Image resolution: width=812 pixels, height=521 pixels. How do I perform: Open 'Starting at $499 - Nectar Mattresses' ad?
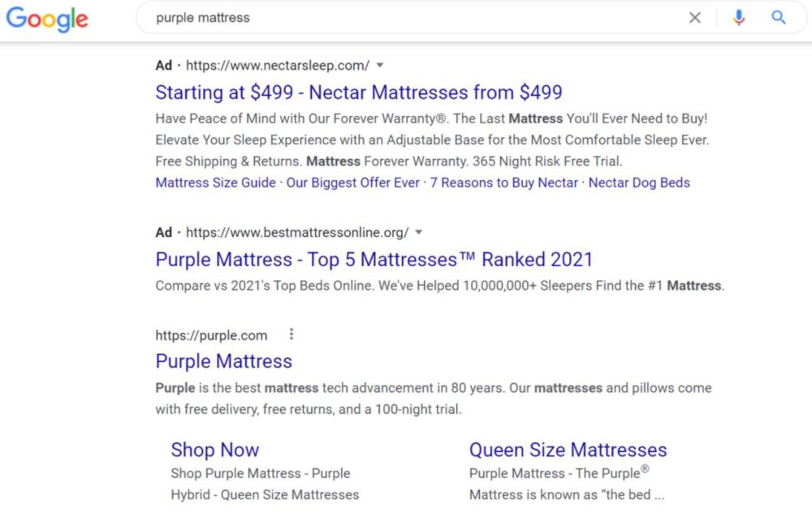[359, 92]
